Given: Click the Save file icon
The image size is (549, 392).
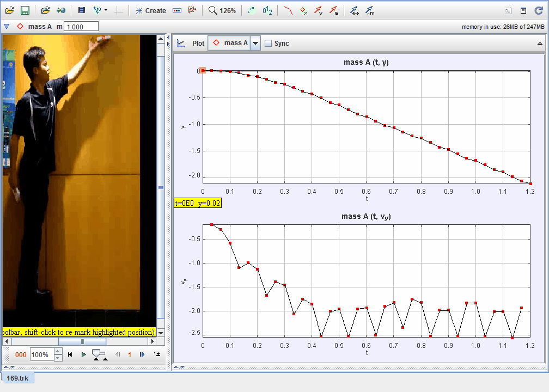Looking at the screenshot, I should (25, 10).
